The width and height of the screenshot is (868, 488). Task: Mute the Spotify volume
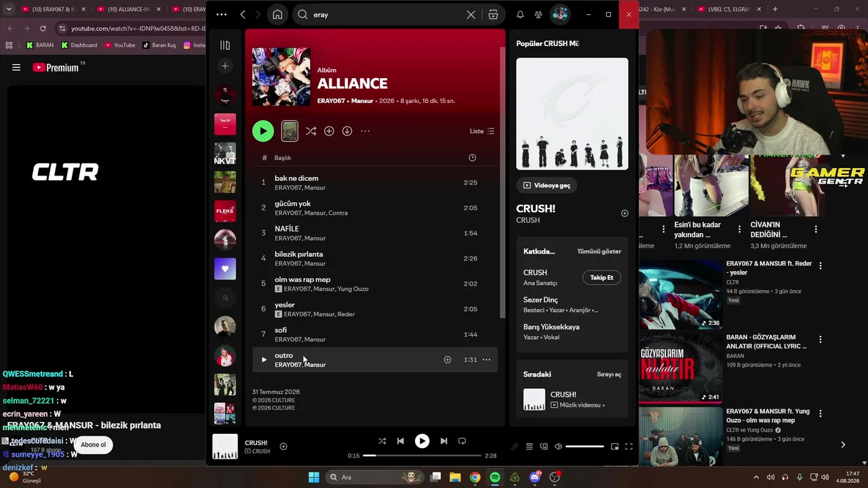[x=558, y=447]
